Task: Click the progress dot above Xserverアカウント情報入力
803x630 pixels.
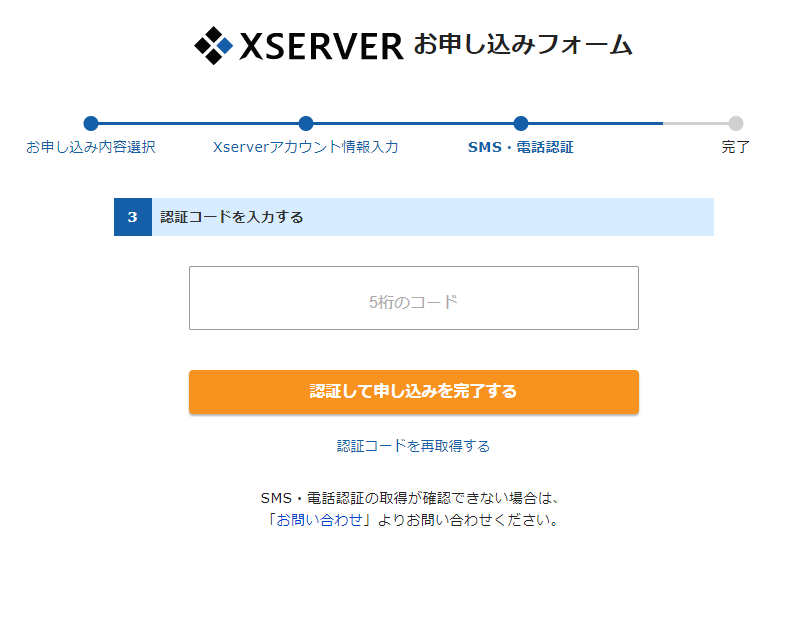Action: 306,123
